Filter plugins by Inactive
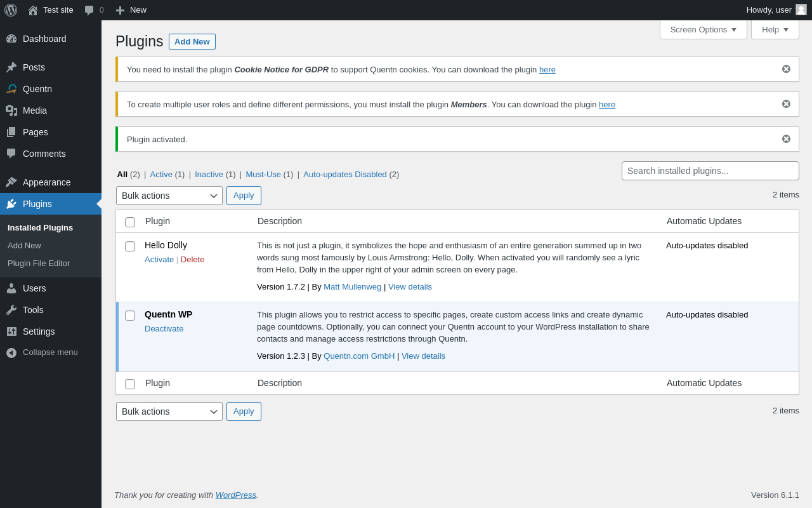 tap(209, 175)
